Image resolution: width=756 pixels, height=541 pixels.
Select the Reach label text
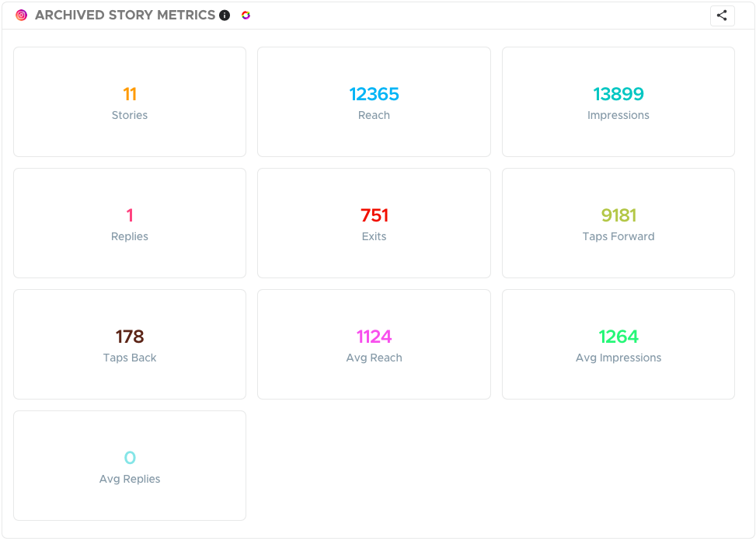click(374, 115)
